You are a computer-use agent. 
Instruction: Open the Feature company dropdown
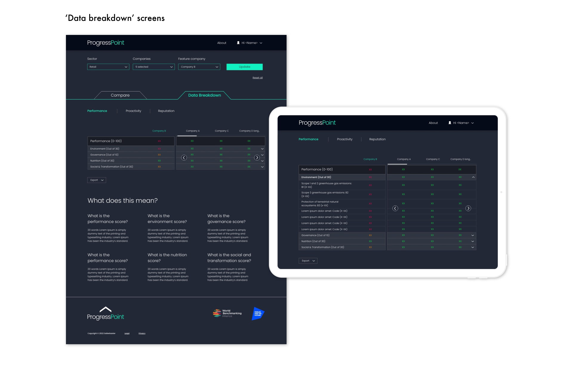click(199, 67)
